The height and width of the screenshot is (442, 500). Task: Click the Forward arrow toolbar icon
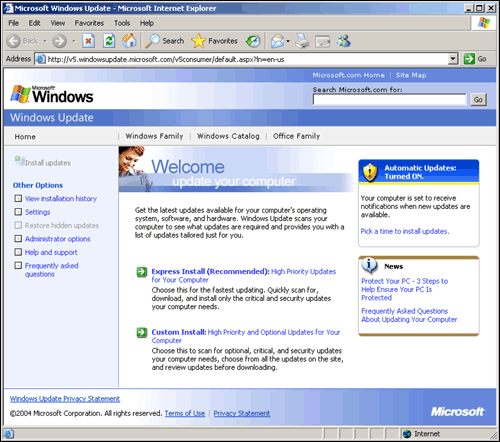point(60,41)
